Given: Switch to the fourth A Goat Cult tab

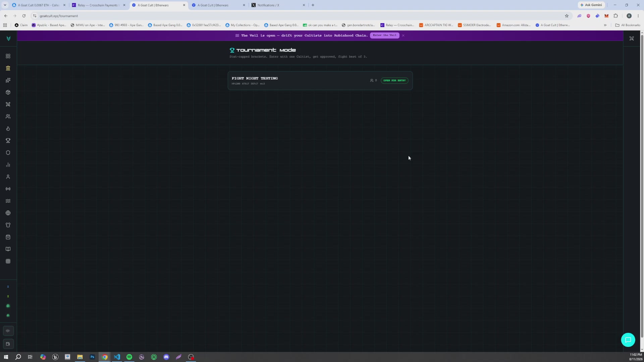Looking at the screenshot, I should [x=219, y=5].
